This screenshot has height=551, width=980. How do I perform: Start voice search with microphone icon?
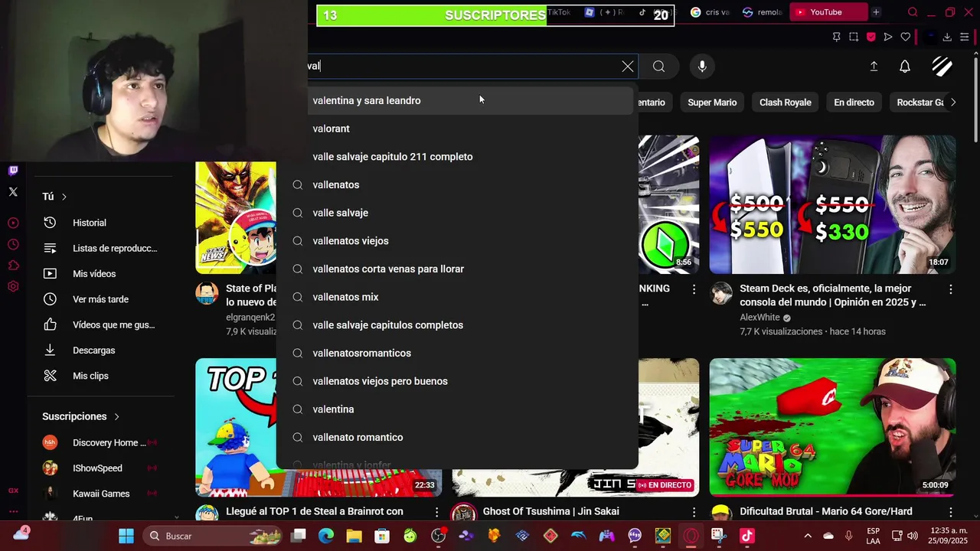coord(702,67)
